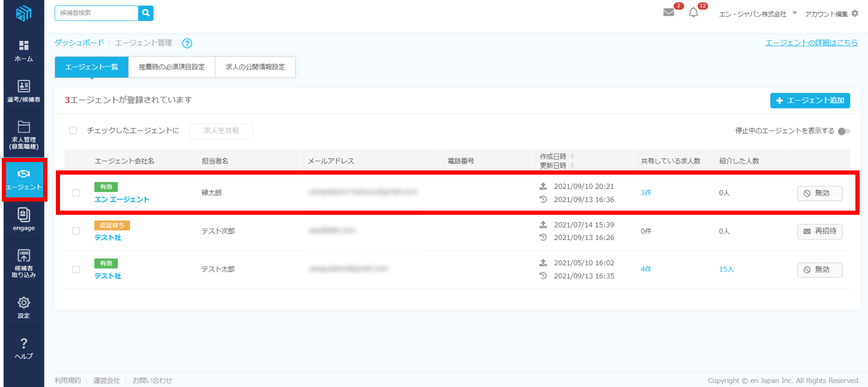Sort by 更新日時 column arrows
This screenshot has height=387, width=868.
[572, 166]
